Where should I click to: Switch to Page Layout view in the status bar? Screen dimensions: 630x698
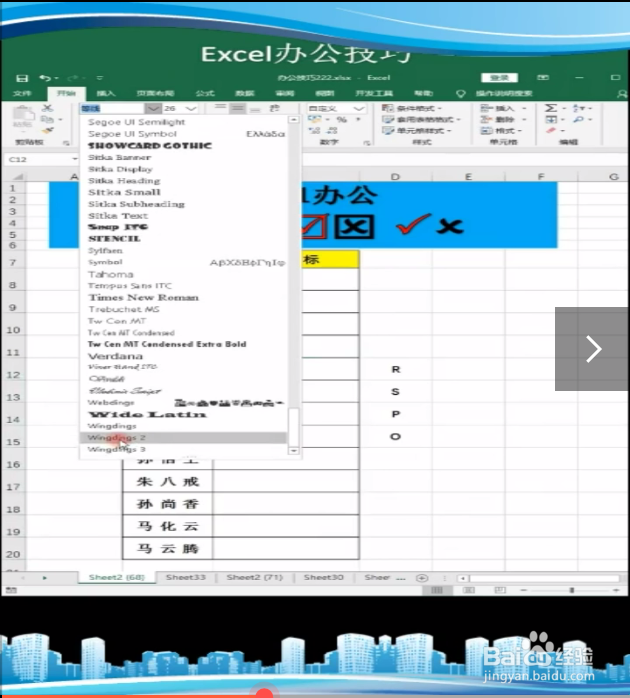pyautogui.click(x=469, y=590)
